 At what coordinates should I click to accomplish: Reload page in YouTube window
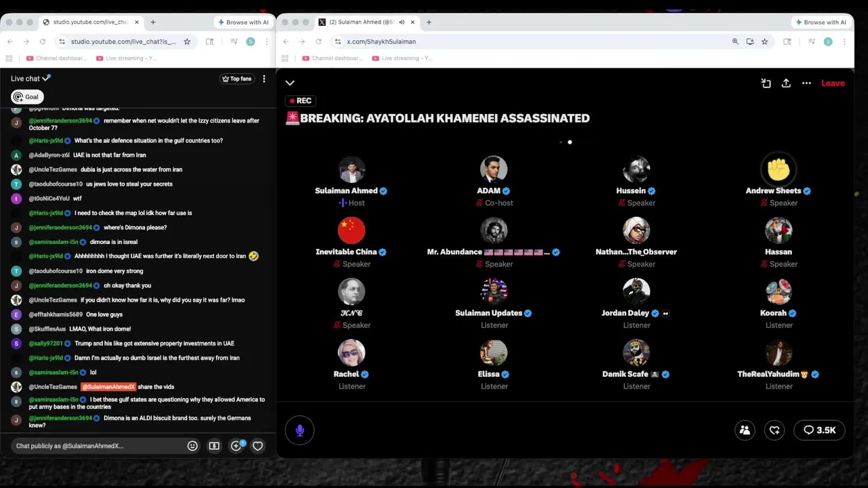(42, 41)
